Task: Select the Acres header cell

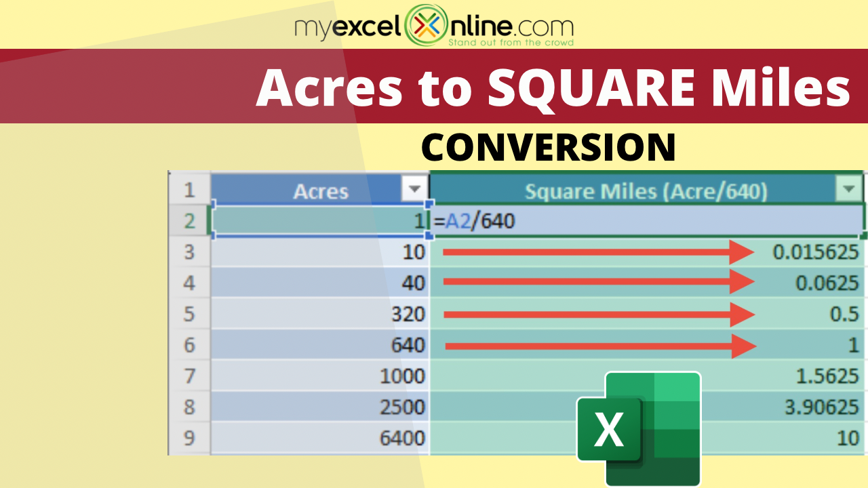Action: coord(320,189)
